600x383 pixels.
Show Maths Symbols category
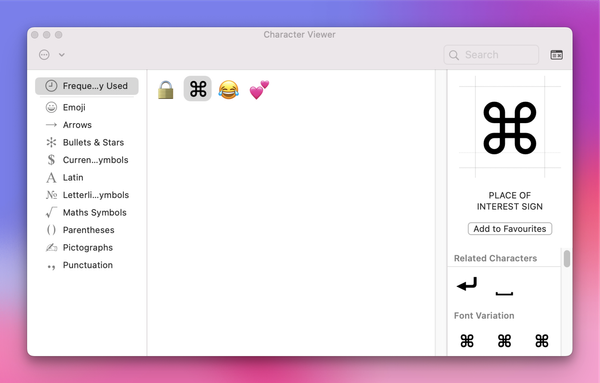pos(87,212)
